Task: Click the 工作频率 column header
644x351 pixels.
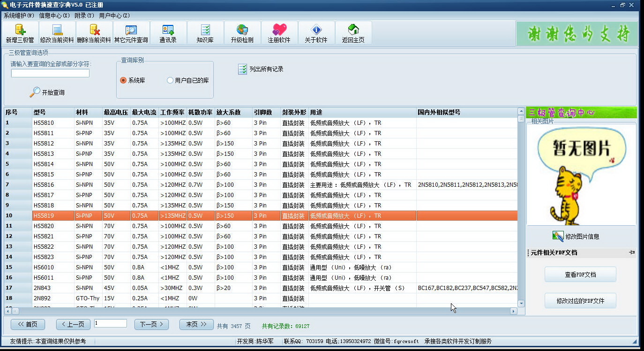Action: point(172,113)
